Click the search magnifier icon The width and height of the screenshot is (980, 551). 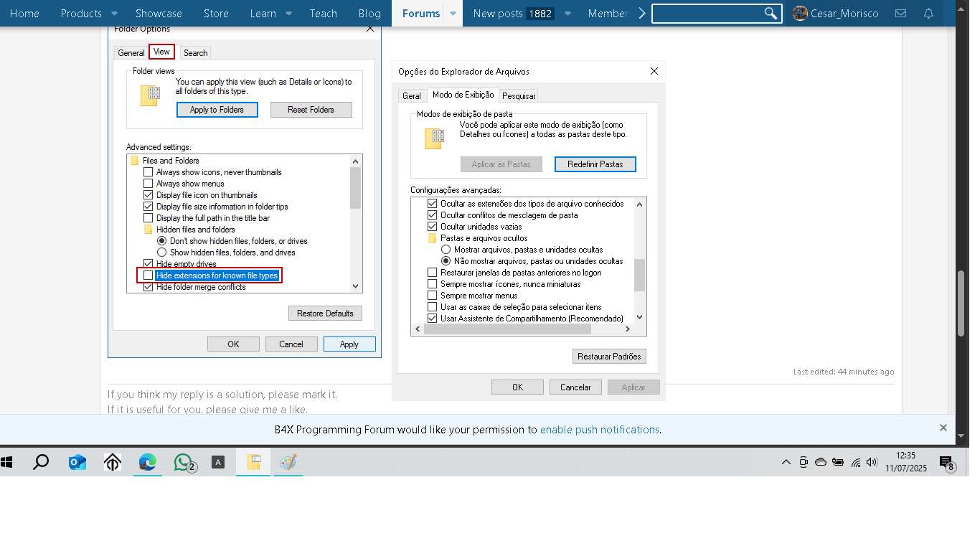(x=771, y=14)
